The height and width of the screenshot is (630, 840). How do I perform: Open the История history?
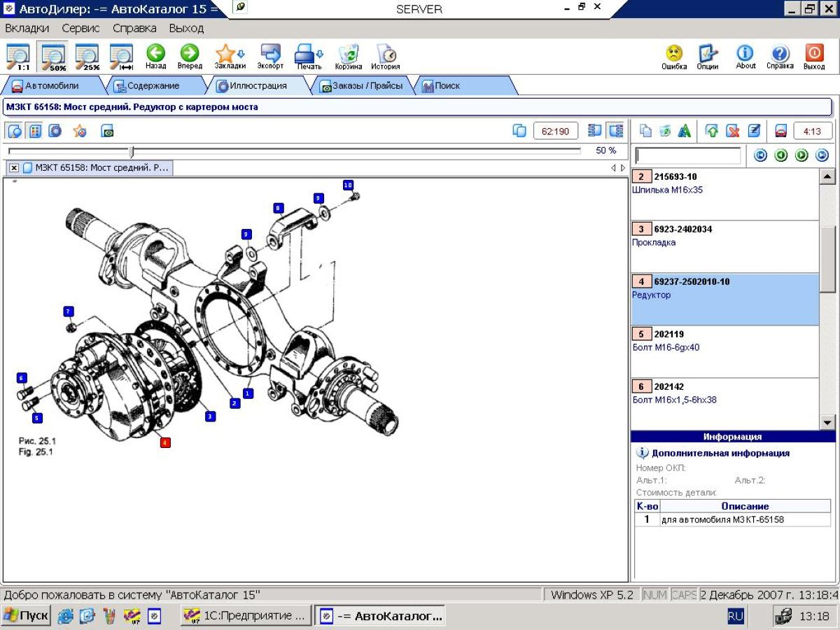click(386, 57)
